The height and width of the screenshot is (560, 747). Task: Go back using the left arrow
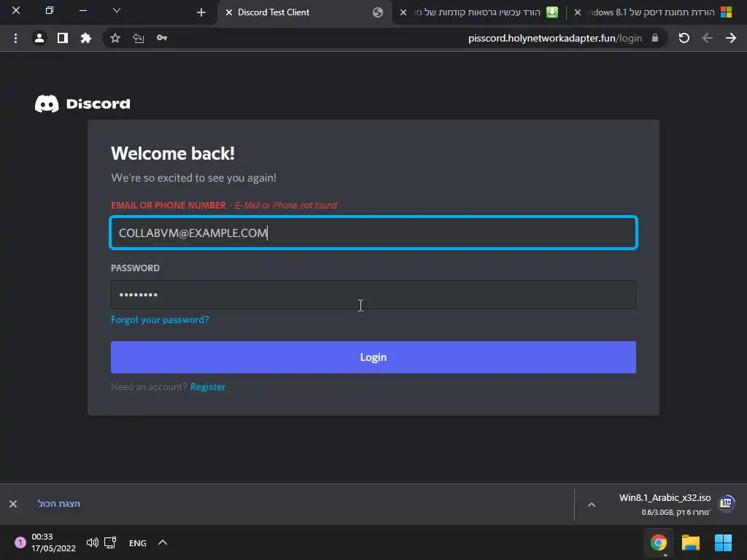pyautogui.click(x=708, y=38)
